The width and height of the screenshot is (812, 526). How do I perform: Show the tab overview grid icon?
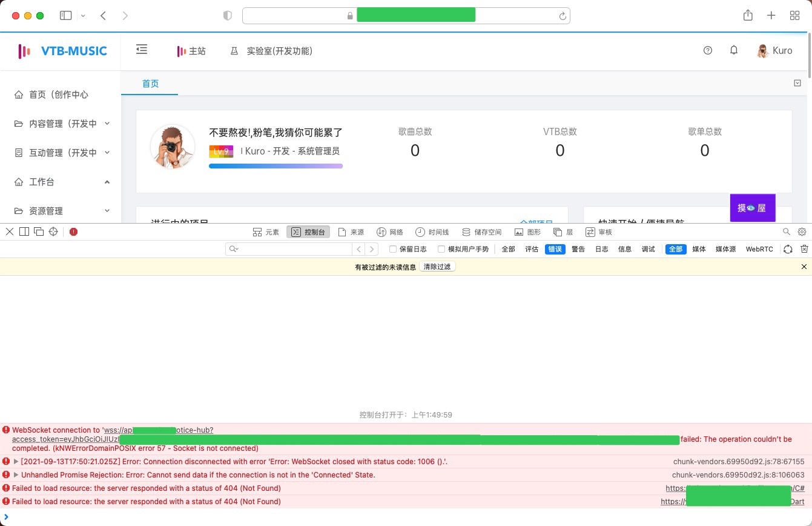(795, 16)
